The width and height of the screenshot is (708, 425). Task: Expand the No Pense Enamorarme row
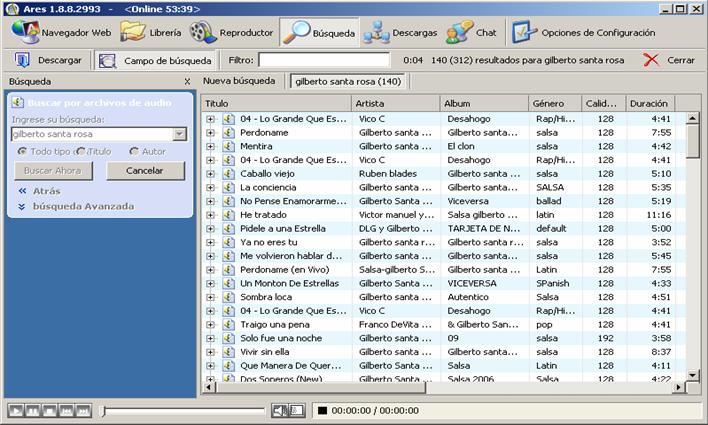point(210,201)
